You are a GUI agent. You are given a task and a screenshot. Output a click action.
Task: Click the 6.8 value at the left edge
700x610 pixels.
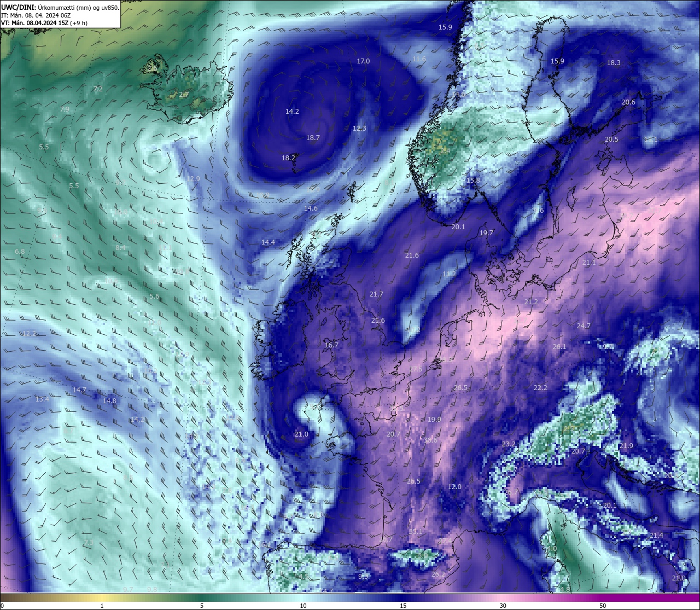(20, 252)
